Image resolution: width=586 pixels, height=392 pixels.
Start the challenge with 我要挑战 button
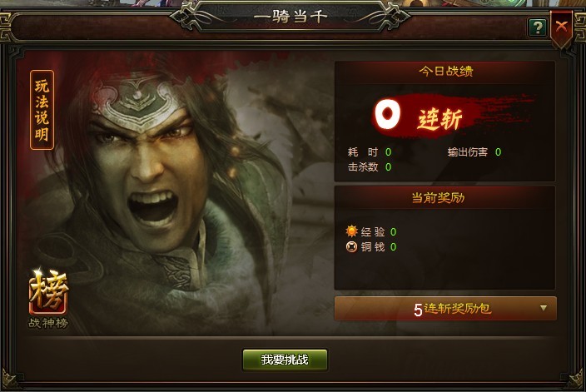pos(285,360)
